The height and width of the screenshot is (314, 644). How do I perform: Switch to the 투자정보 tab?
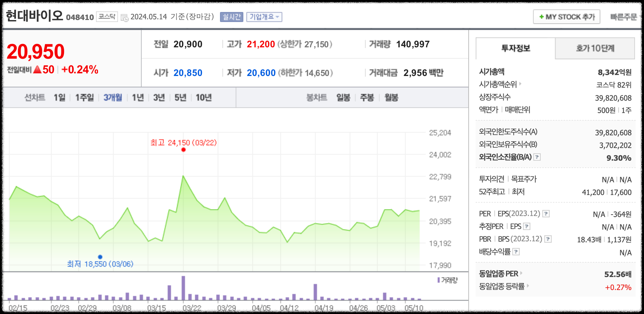point(515,48)
